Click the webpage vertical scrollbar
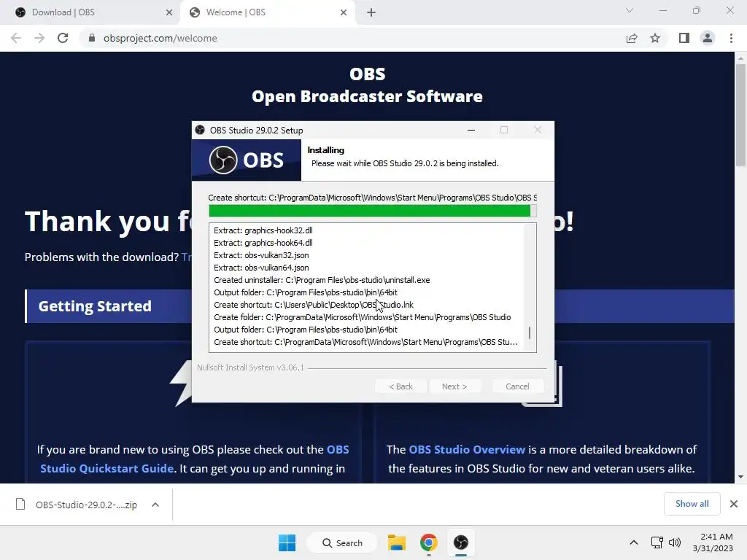 click(x=740, y=114)
